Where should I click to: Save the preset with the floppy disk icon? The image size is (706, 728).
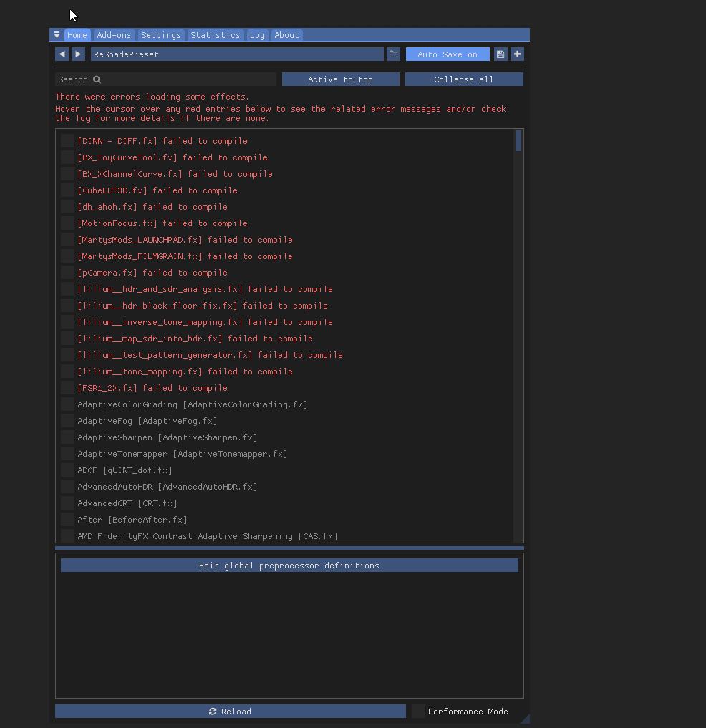pyautogui.click(x=501, y=54)
